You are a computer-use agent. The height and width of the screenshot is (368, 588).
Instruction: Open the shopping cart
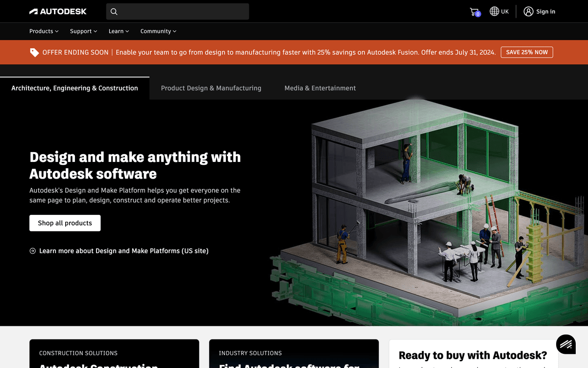point(474,12)
